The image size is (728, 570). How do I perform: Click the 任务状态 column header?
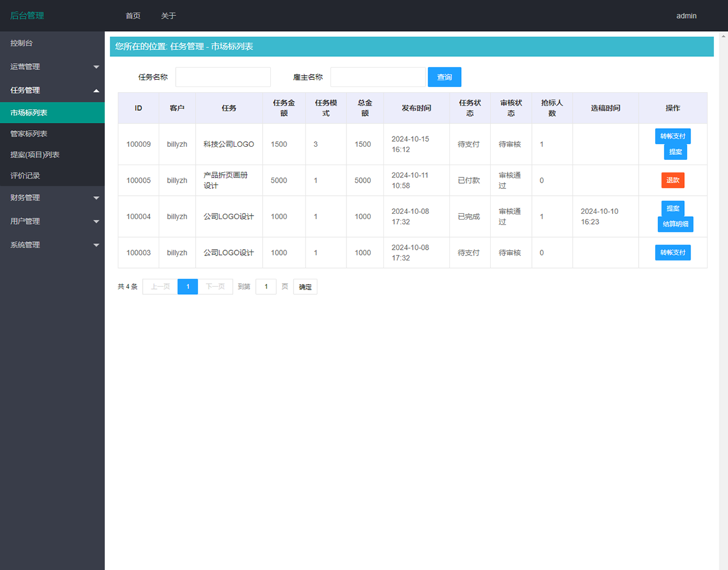pyautogui.click(x=470, y=108)
